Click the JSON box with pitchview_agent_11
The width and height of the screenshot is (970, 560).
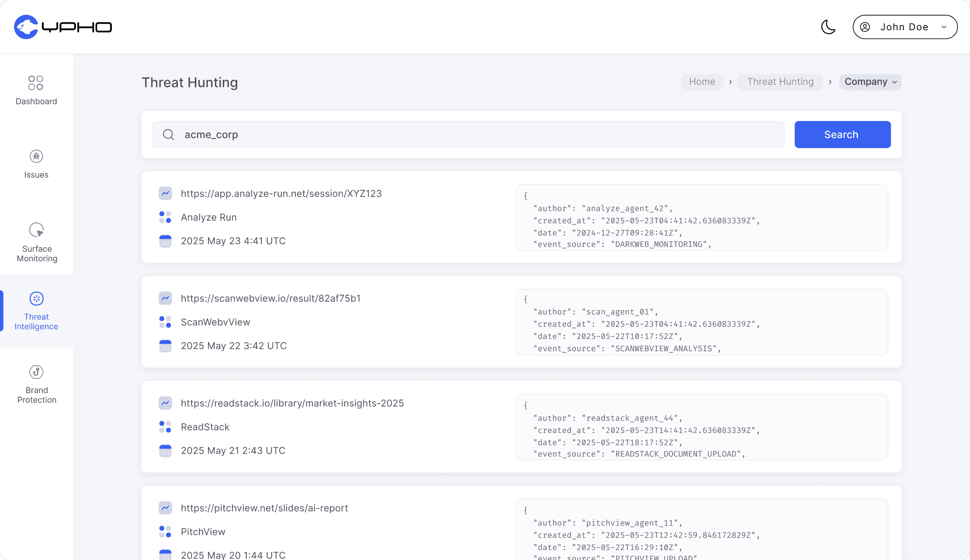click(702, 529)
